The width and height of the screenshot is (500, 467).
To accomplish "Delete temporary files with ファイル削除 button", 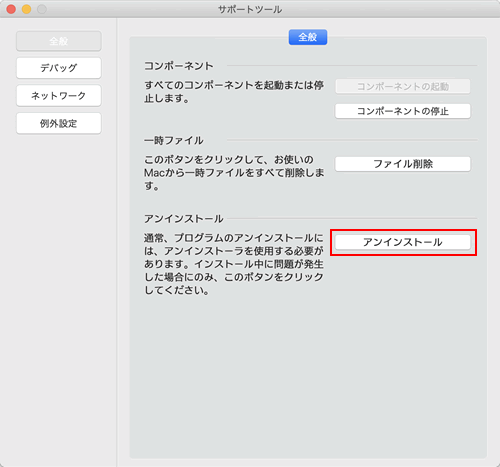I will [403, 164].
